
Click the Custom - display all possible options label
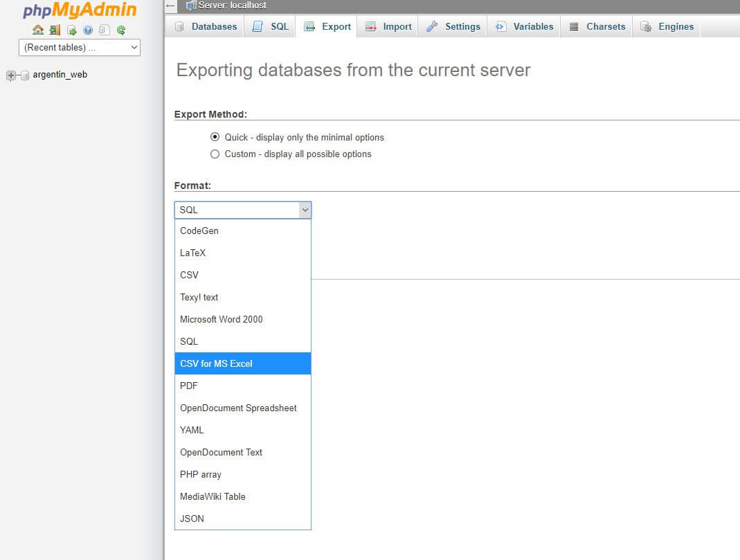point(298,154)
